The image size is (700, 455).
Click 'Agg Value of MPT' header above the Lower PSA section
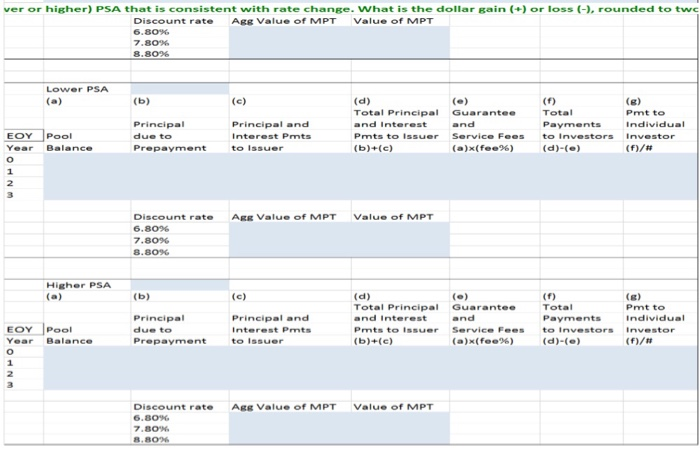point(284,21)
